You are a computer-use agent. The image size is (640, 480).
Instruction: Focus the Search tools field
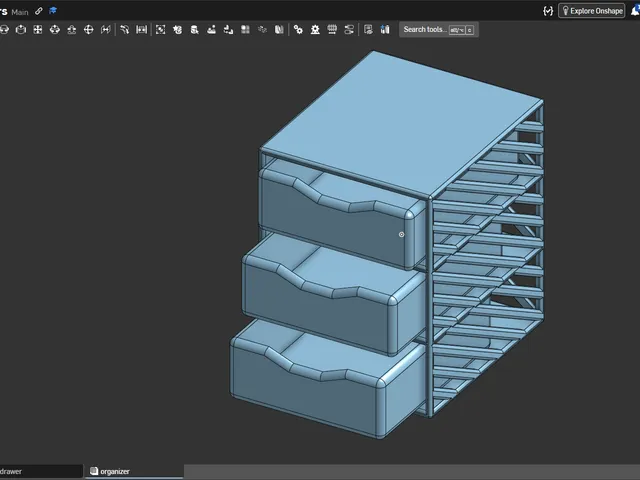(439, 29)
